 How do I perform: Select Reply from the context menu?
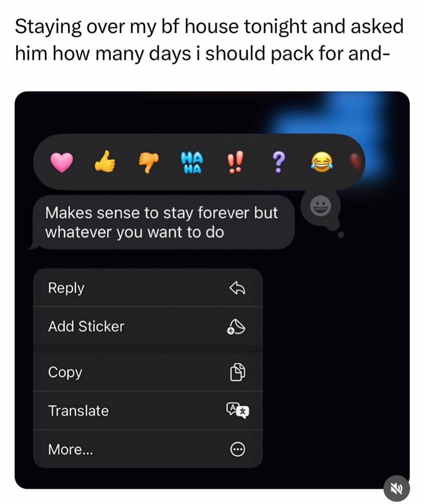(148, 288)
